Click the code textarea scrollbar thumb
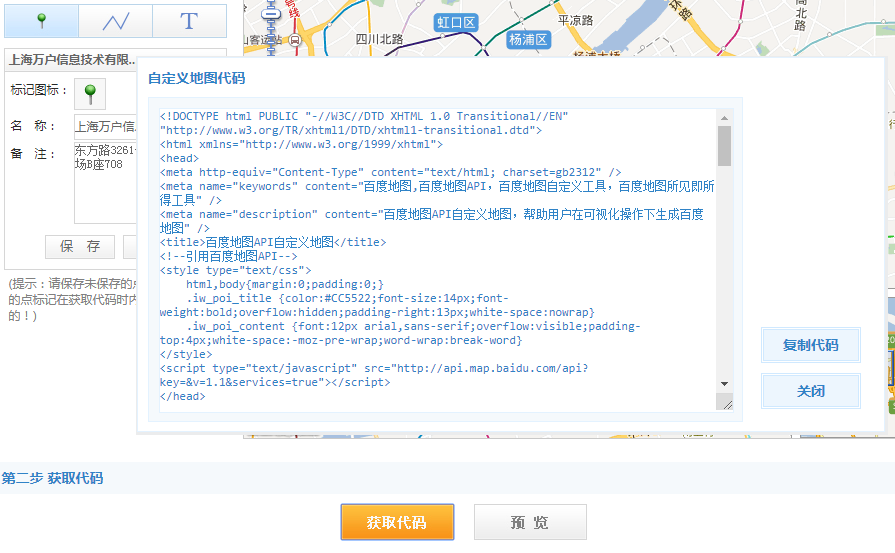The width and height of the screenshot is (895, 553). coord(724,146)
